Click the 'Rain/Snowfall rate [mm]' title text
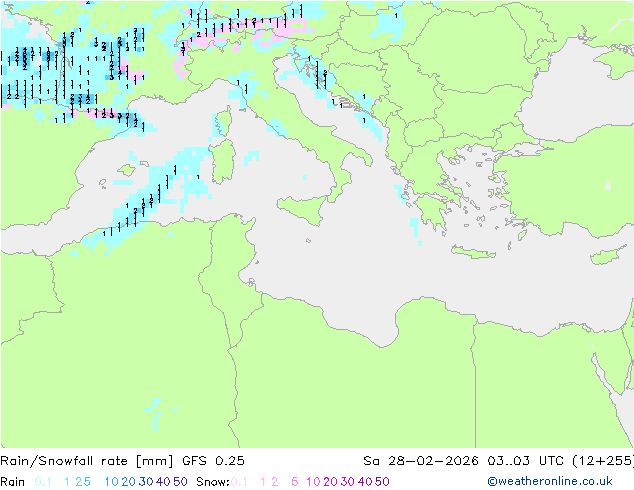 point(87,461)
